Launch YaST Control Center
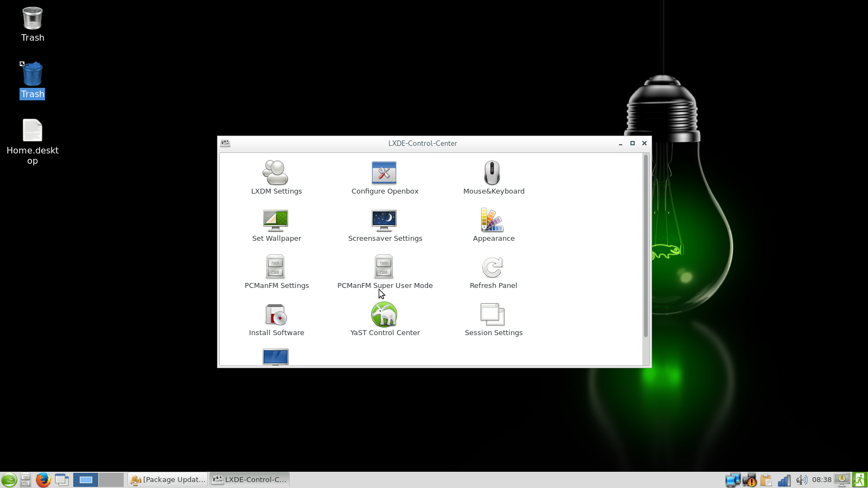 [384, 315]
